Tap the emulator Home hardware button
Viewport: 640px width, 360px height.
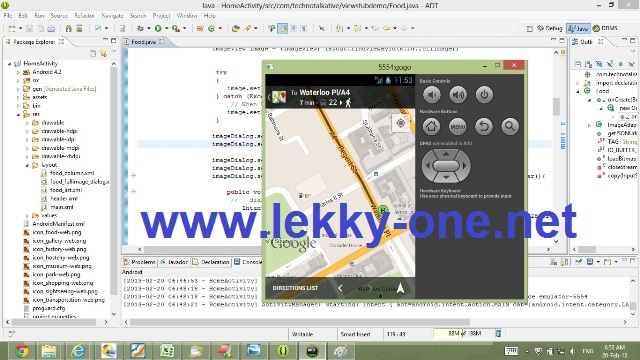[x=431, y=127]
